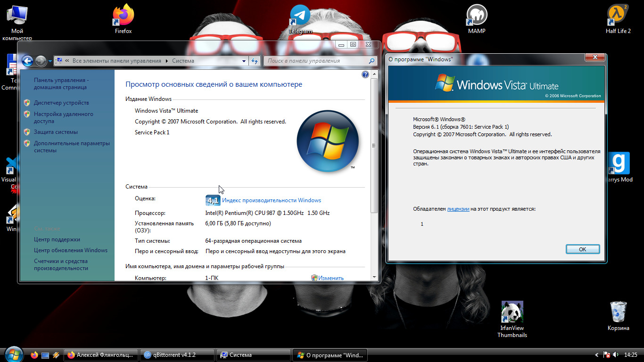The height and width of the screenshot is (362, 644).
Task: Expand the « chevron in the address bar
Action: click(x=67, y=61)
